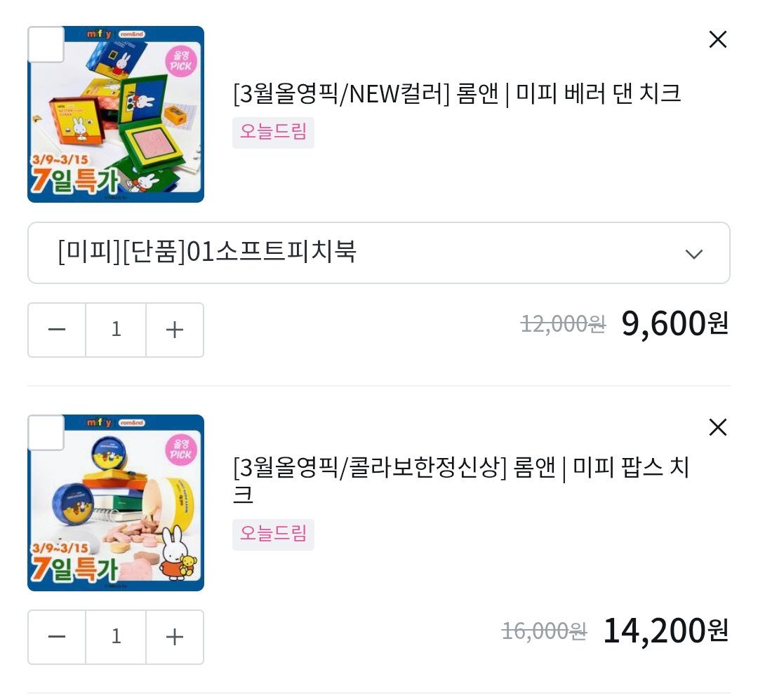Click 오늘드림 badge under 미피 베러 댄 치크
Viewport: 758px width, 700px height.
click(x=273, y=133)
